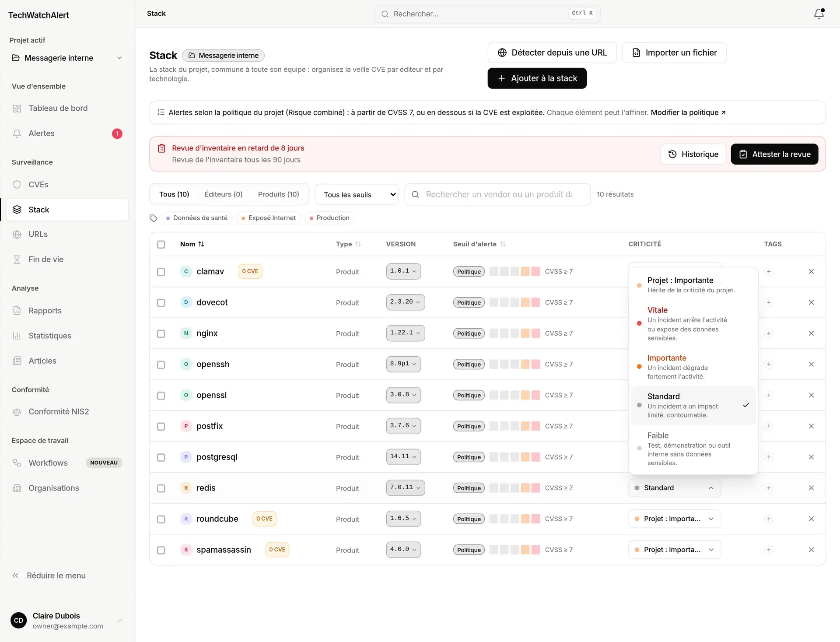Open Tableau de bord
Image resolution: width=840 pixels, height=642 pixels.
pyautogui.click(x=67, y=109)
